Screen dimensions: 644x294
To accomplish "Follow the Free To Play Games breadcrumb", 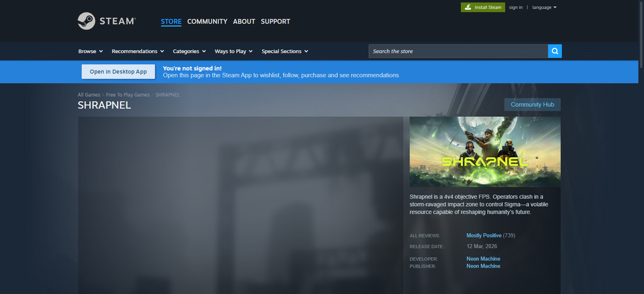I will pyautogui.click(x=128, y=95).
